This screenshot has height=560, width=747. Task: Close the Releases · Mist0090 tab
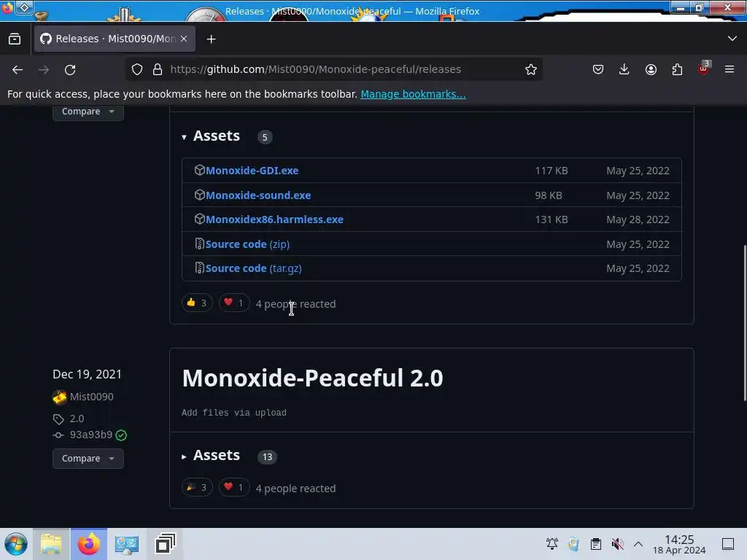point(184,39)
